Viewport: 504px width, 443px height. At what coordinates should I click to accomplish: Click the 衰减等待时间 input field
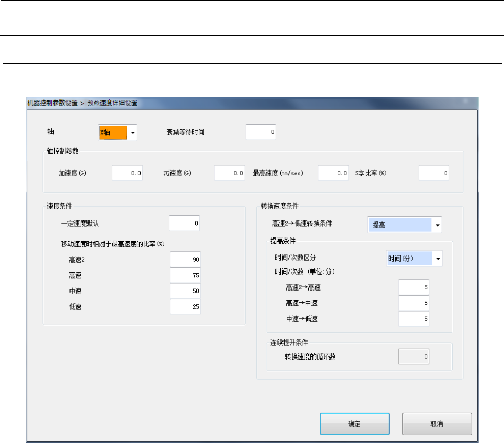[260, 132]
